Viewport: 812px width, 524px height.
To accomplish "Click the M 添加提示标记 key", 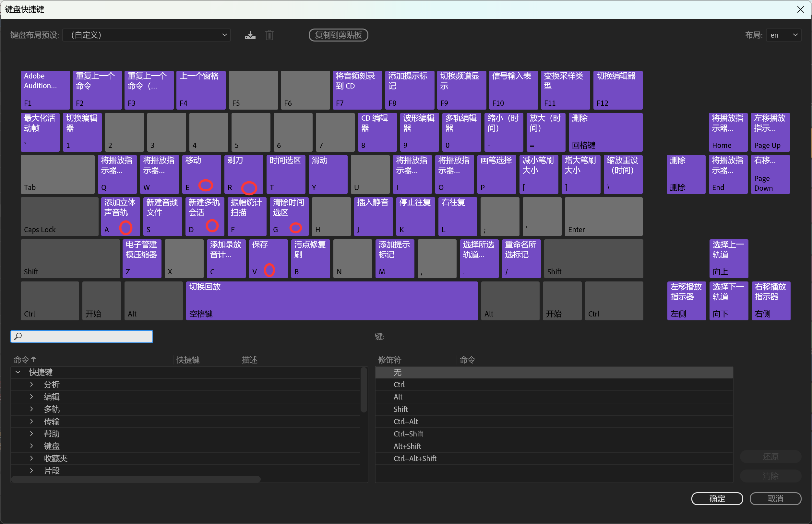I will (x=395, y=259).
